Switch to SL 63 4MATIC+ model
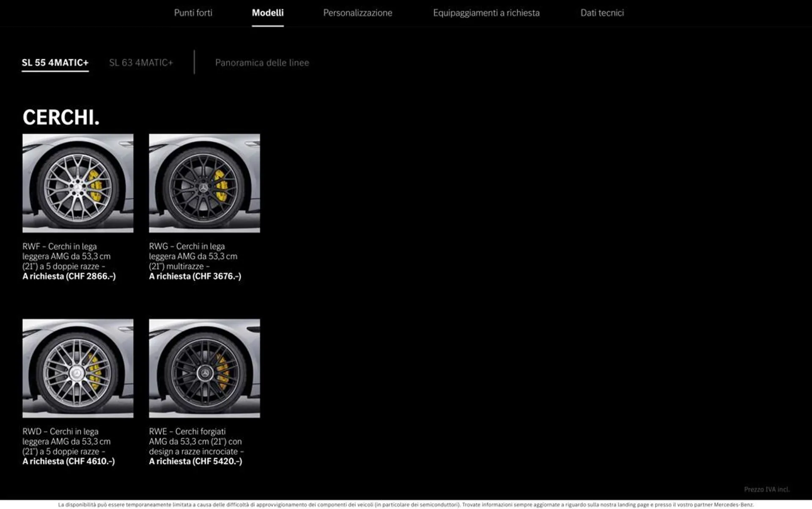Screen dimensions: 812x509 pyautogui.click(x=141, y=63)
